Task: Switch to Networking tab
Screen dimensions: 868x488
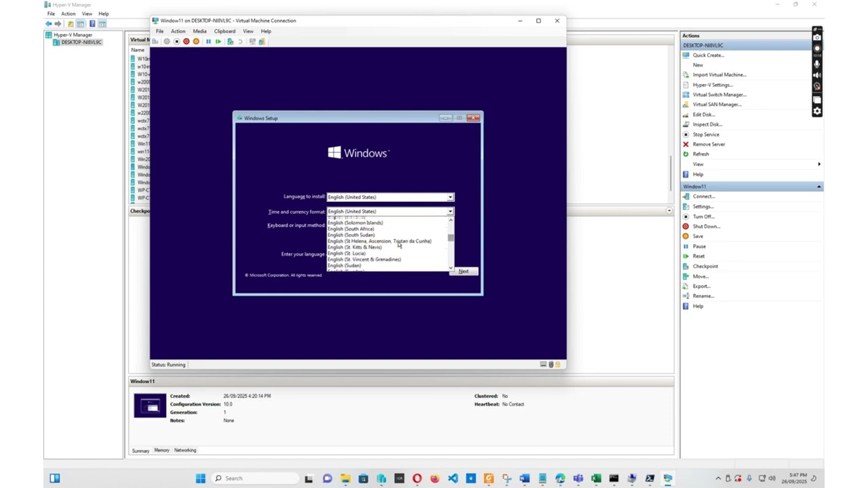Action: coord(185,450)
